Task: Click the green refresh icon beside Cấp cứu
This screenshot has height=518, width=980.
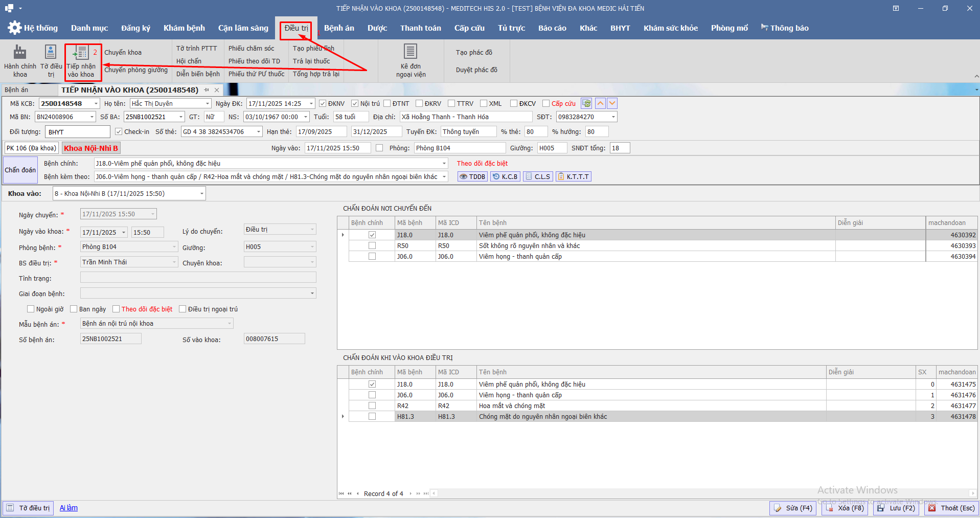Action: click(x=586, y=103)
